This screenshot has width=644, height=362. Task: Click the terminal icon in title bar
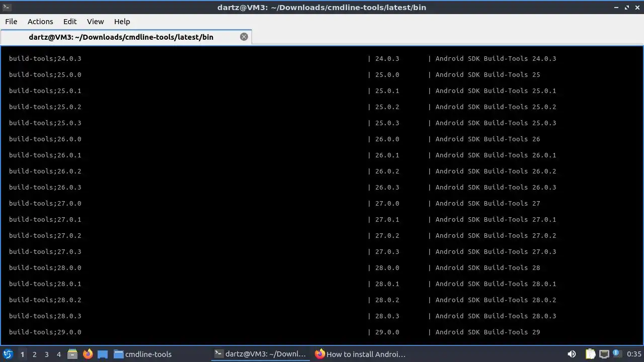click(7, 7)
